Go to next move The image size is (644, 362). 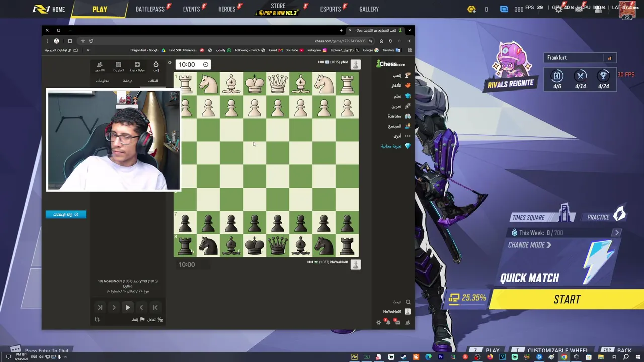[x=114, y=307]
